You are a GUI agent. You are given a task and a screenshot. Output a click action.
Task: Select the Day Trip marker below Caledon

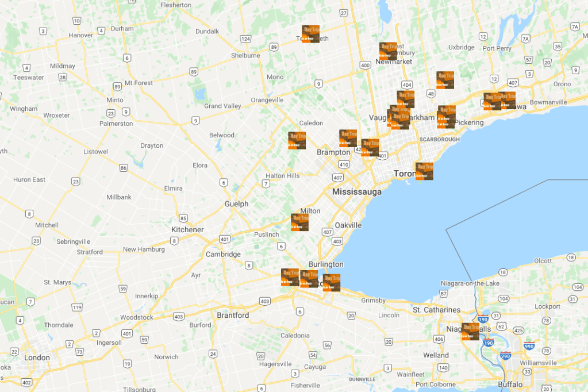(x=297, y=140)
